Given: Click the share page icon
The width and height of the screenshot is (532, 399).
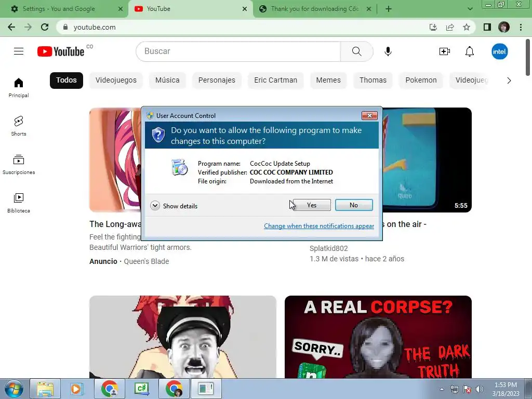Looking at the screenshot, I should (450, 27).
